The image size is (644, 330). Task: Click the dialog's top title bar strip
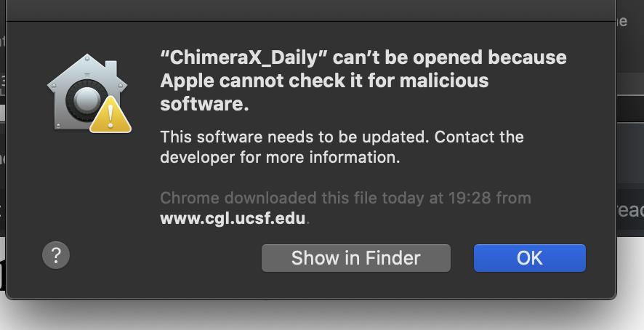click(x=311, y=10)
